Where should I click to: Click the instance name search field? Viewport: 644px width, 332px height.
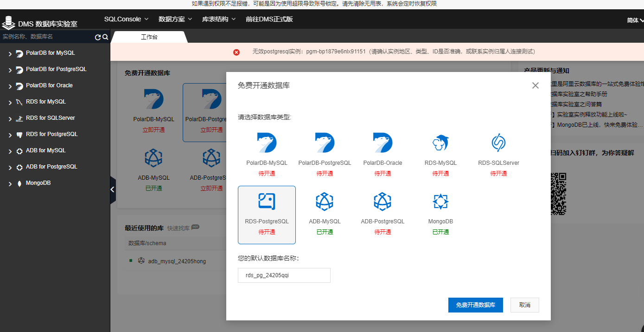tap(47, 37)
